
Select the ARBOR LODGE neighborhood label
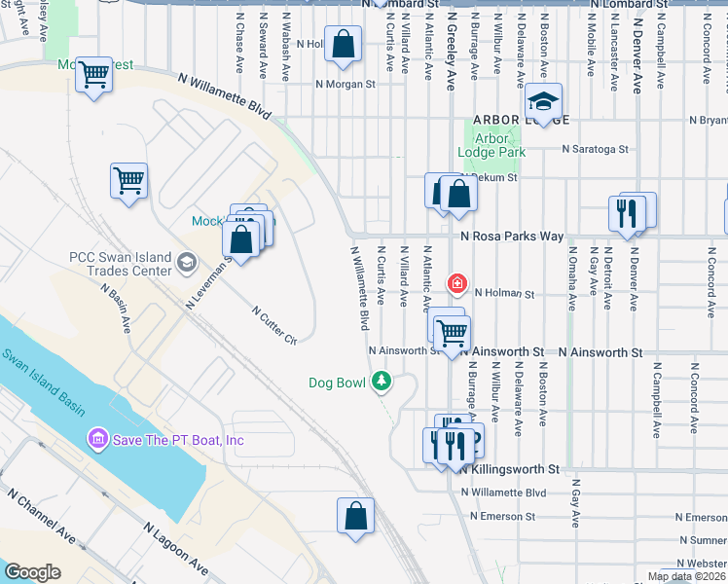(x=522, y=120)
